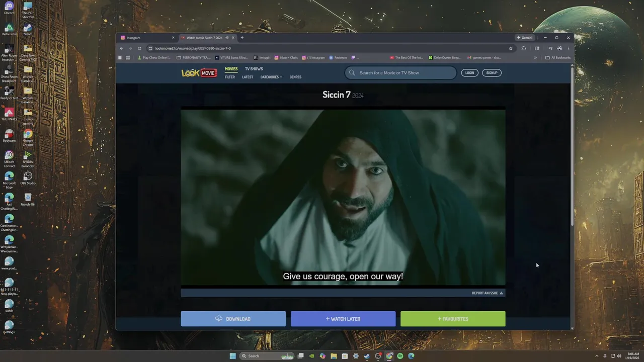Select the Bodycam desktop icon
Viewport: 644px width, 362px height.
tap(9, 136)
